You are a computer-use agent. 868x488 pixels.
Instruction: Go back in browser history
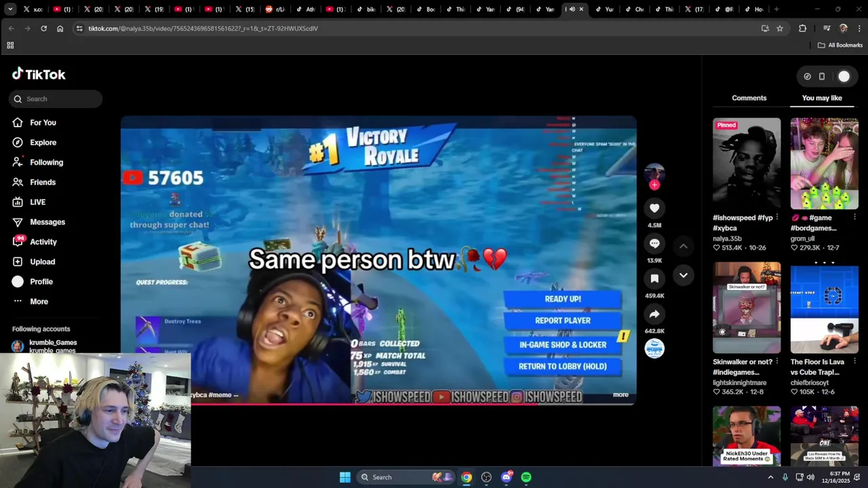(x=11, y=28)
